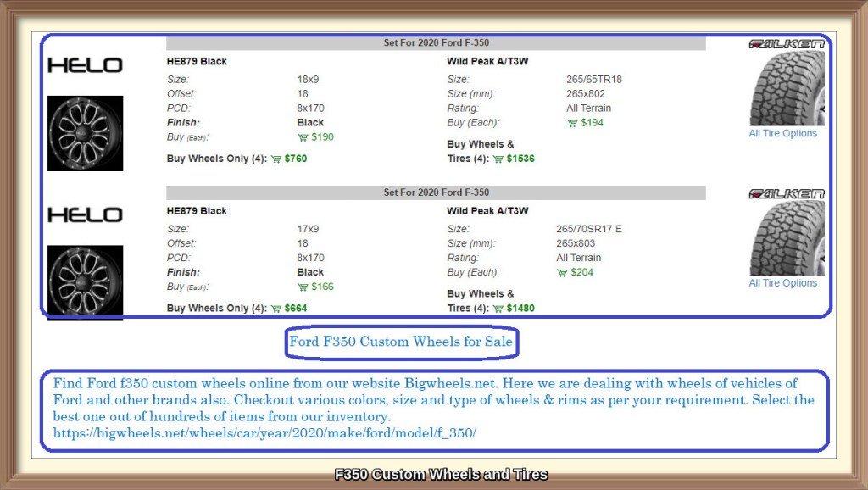
Task: Click the cart icon beside the $190 wheel price
Action: point(303,137)
